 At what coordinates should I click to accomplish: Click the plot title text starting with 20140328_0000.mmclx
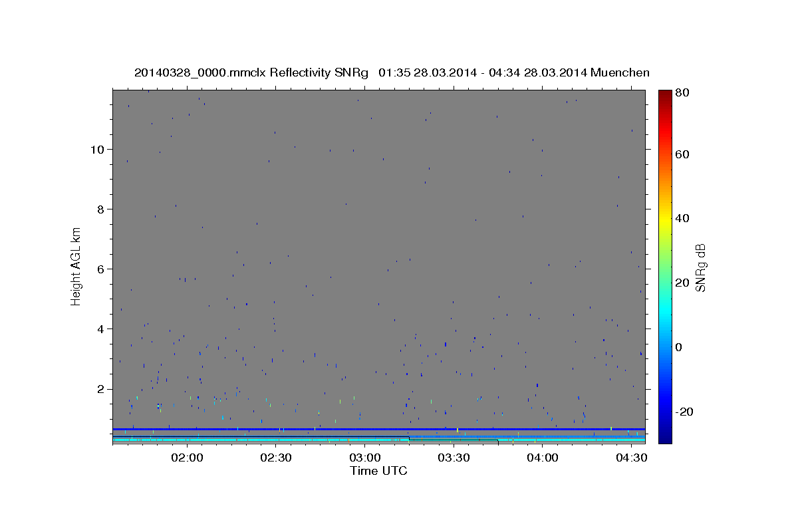392,72
